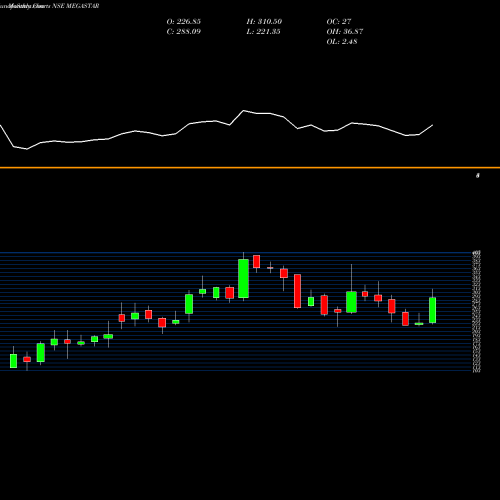
Task: Click the green candle with the long upper wick
Action: coord(351,302)
